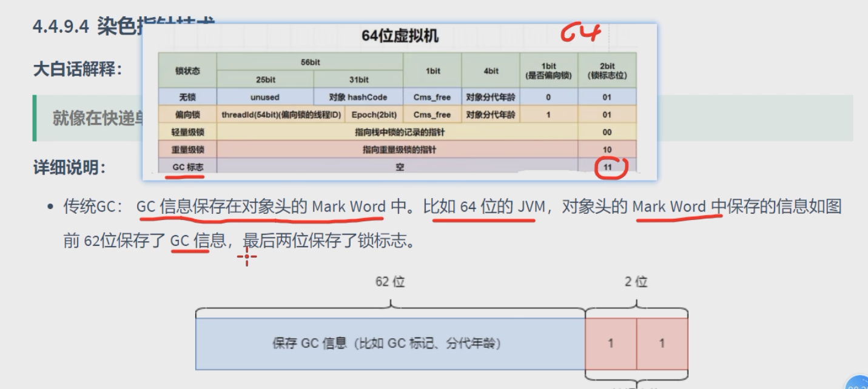Click the 锁状态 column header cell
The height and width of the screenshot is (389, 868).
[187, 71]
